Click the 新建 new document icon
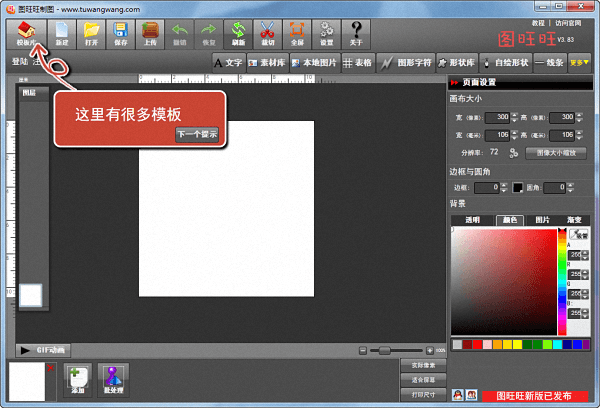 [62, 33]
